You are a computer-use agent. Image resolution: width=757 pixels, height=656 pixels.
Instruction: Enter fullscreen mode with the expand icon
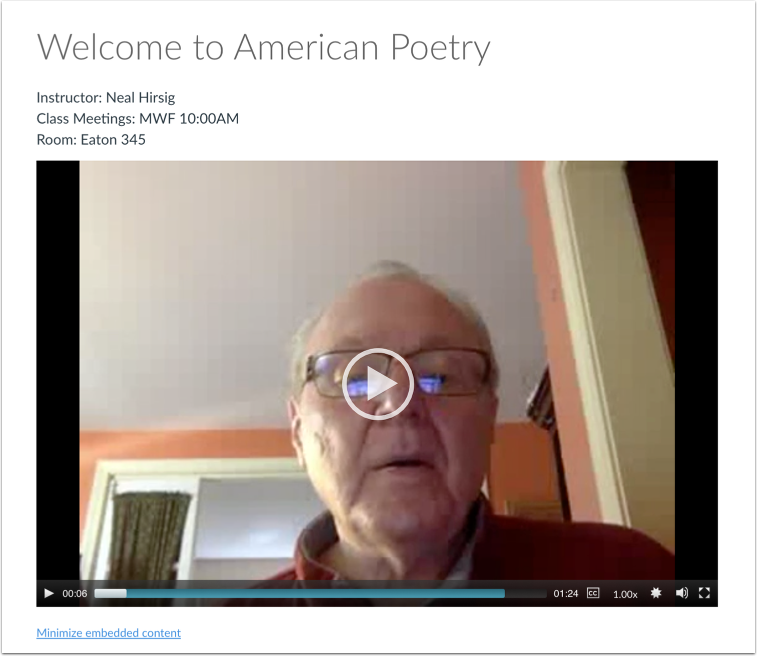point(704,593)
